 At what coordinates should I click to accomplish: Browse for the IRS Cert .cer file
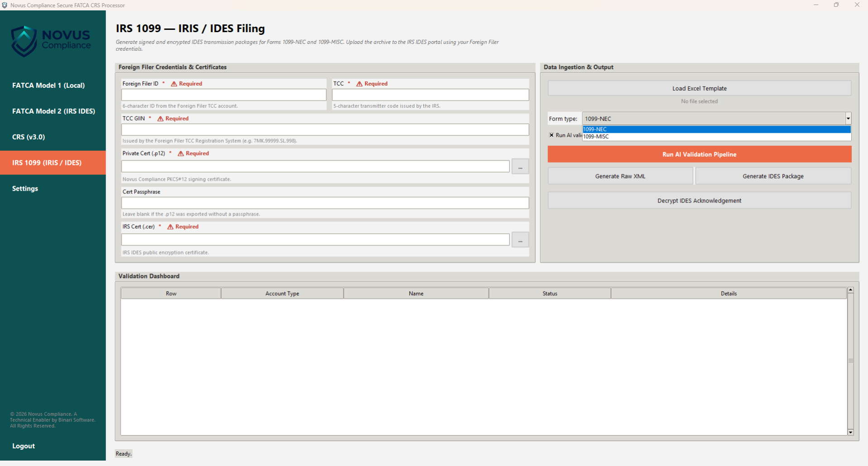[x=520, y=240]
